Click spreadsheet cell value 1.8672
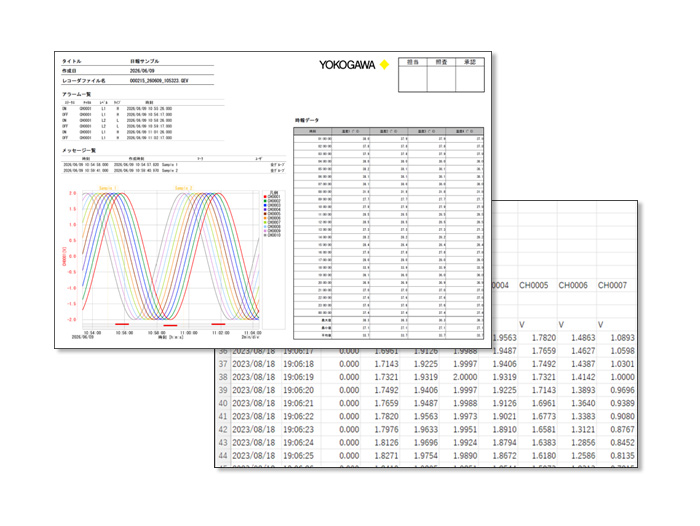 point(504,456)
